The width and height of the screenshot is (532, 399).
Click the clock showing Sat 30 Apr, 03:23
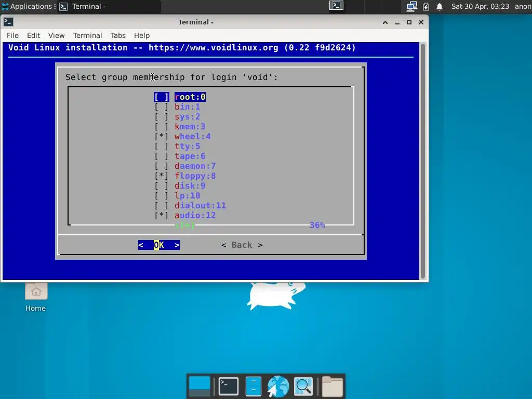click(480, 6)
